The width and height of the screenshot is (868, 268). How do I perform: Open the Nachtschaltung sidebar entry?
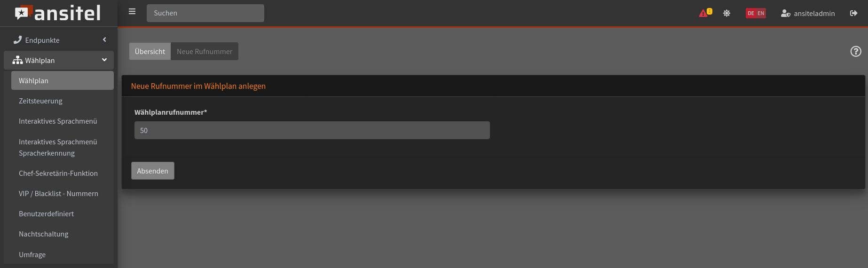pos(44,234)
